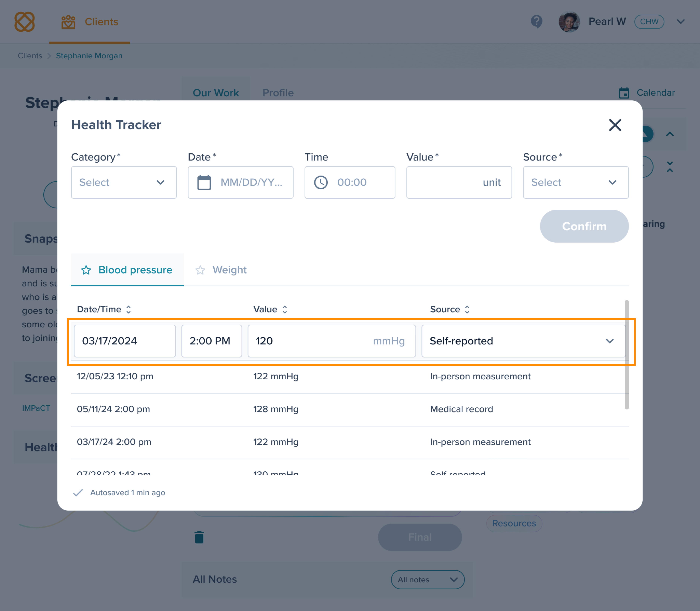Image resolution: width=700 pixels, height=611 pixels.
Task: Click the table vertical scrollbar
Action: pos(626,355)
